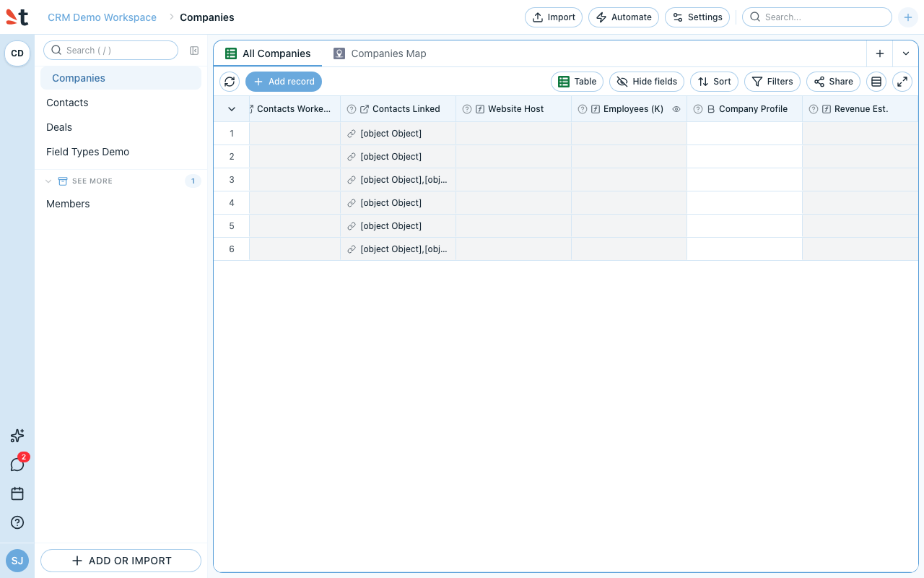
Task: Click the Automate button
Action: (624, 17)
